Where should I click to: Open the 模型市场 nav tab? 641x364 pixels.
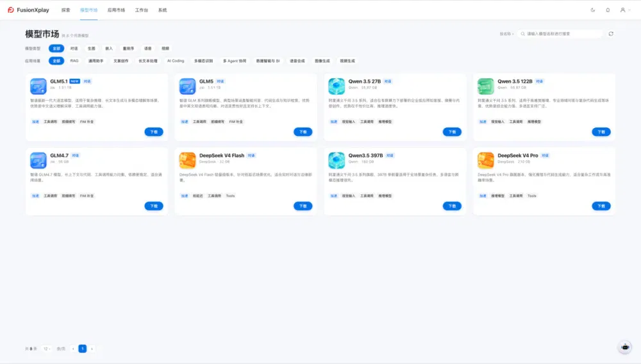coord(88,10)
